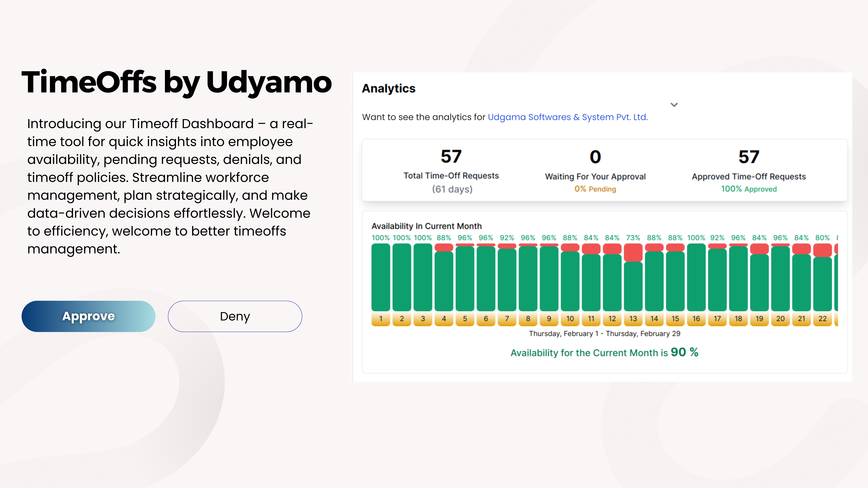
Task: Click the 80% availability value
Action: click(822, 238)
